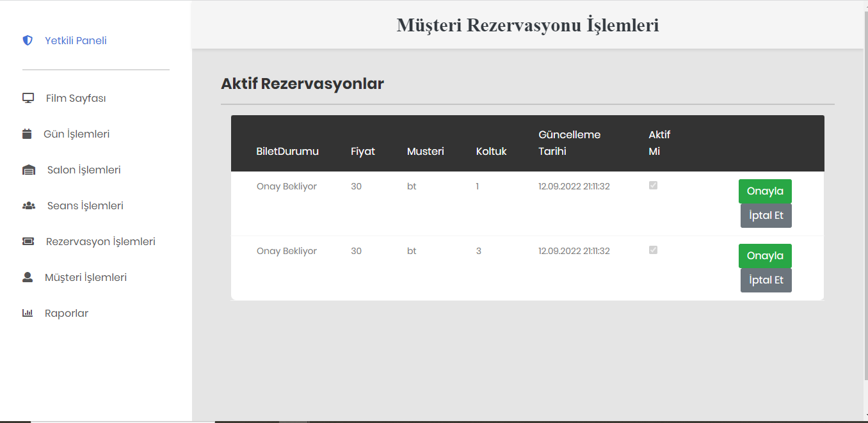Image resolution: width=868 pixels, height=423 pixels.
Task: Click İptal Et on the second reservation row
Action: (x=766, y=280)
